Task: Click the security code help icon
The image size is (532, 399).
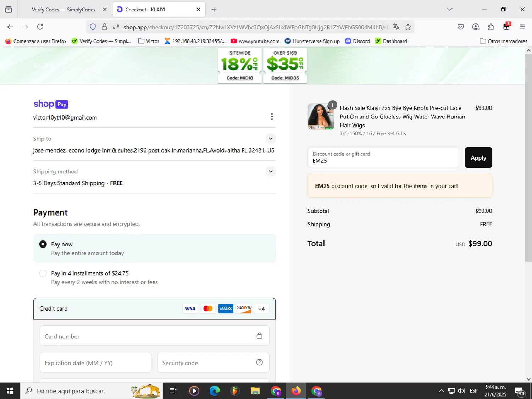Action: click(x=260, y=362)
